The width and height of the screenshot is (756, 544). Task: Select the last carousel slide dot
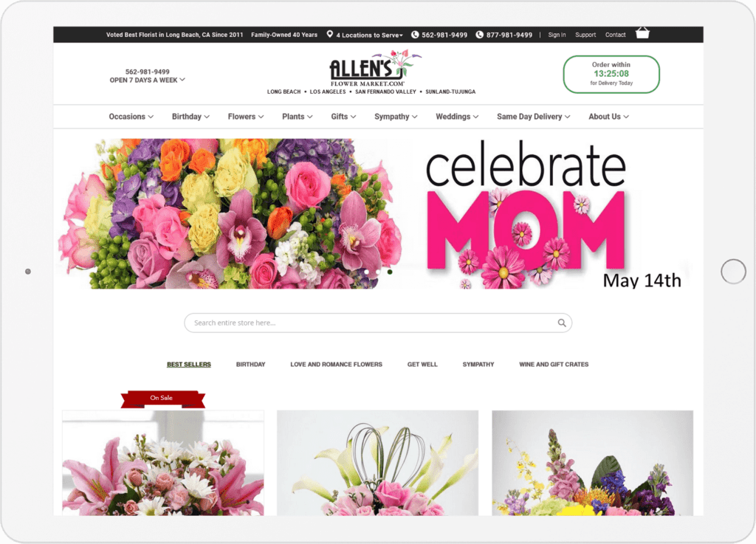click(390, 272)
